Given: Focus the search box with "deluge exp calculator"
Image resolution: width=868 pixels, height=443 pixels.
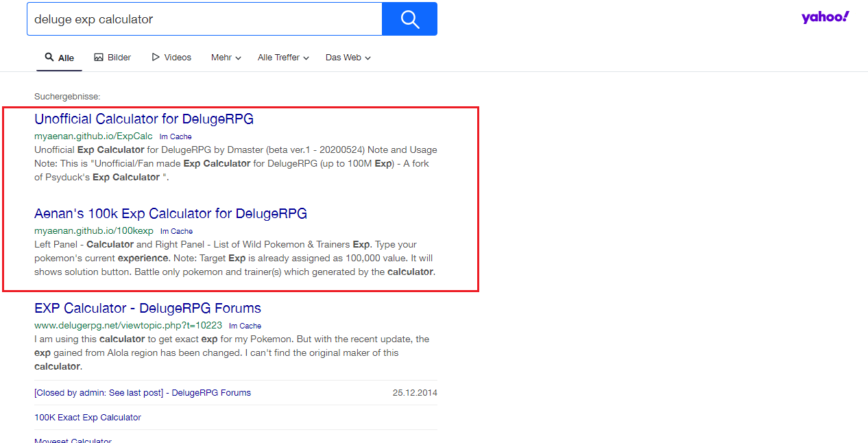Looking at the screenshot, I should tap(204, 19).
